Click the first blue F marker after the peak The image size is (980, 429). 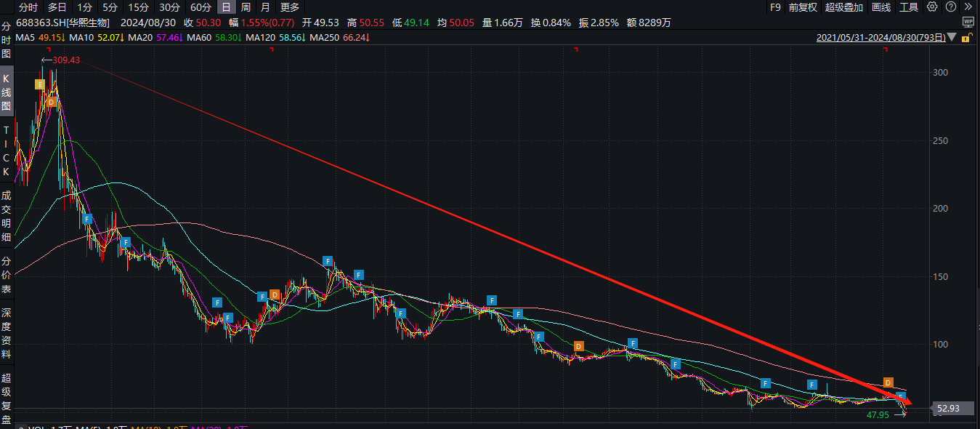(86, 218)
